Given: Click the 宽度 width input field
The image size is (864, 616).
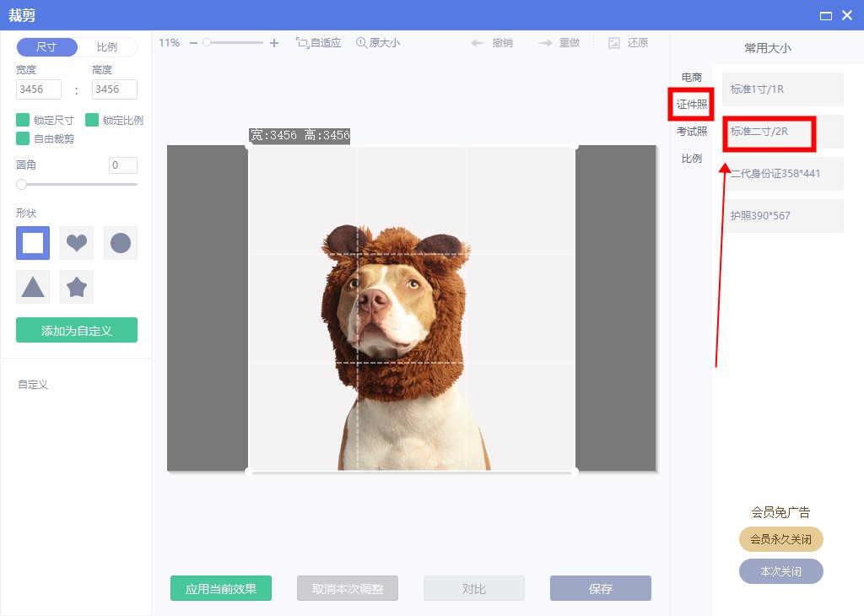Looking at the screenshot, I should click(39, 89).
